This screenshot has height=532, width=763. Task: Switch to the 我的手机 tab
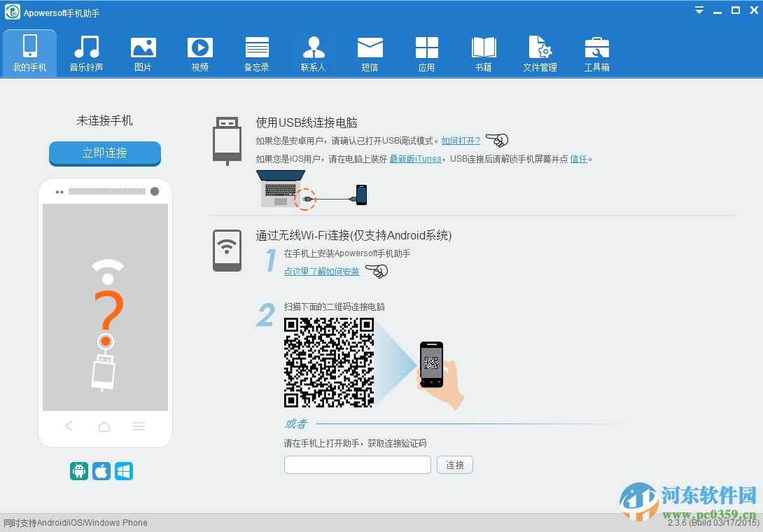(29, 52)
